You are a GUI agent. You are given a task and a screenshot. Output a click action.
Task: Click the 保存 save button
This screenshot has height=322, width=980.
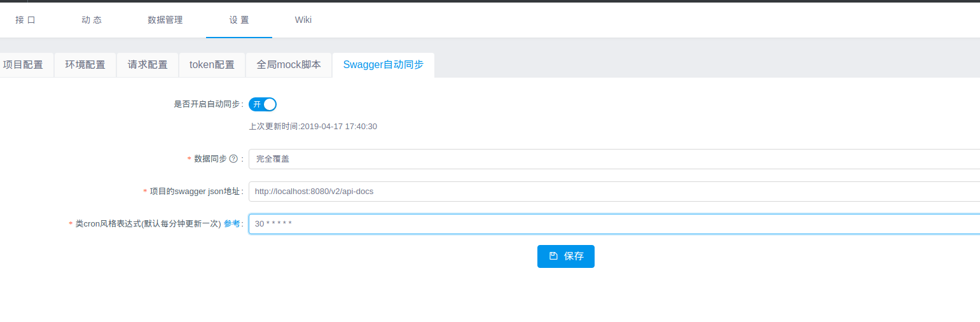click(566, 256)
